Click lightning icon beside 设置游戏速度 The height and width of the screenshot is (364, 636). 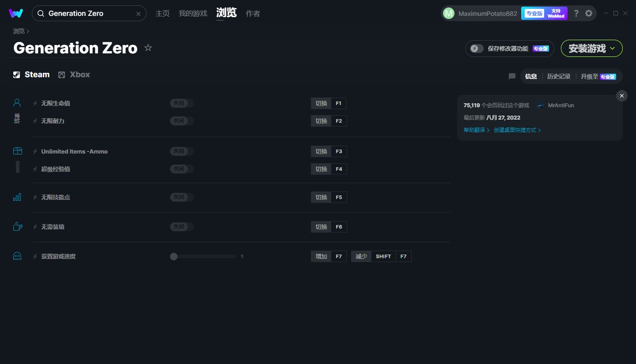point(35,256)
